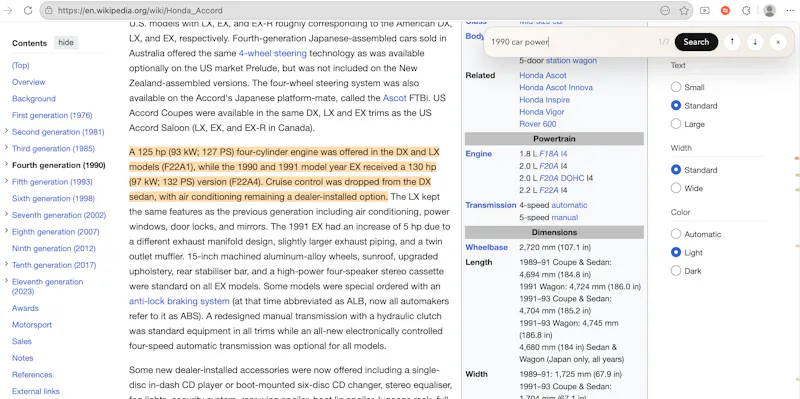Select Light color mode
The height and width of the screenshot is (399, 800).
(x=676, y=253)
